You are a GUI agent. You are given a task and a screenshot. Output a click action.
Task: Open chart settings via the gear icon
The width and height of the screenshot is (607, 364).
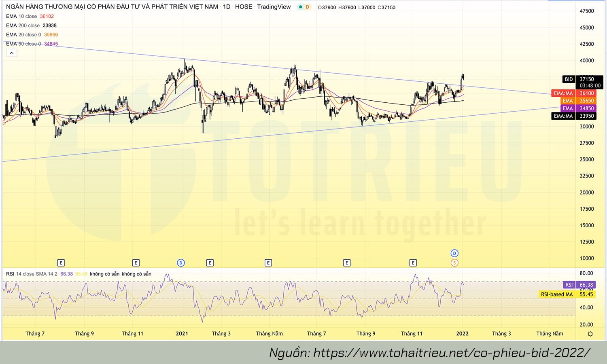590,334
